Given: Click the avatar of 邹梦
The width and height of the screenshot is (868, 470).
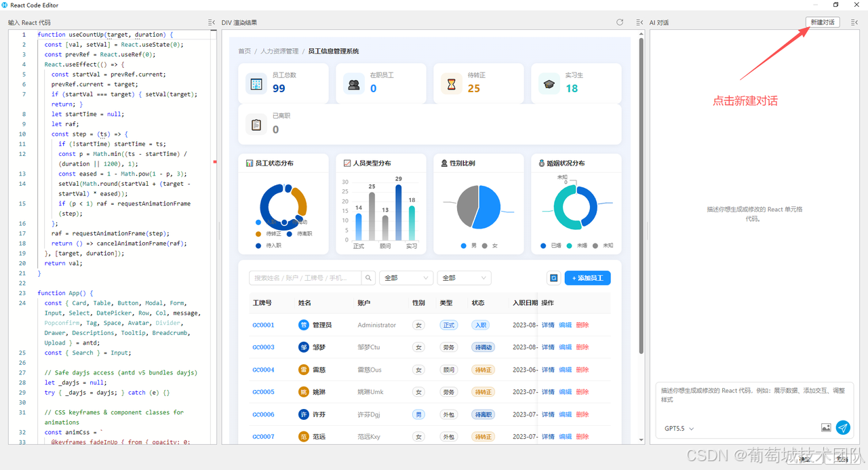Looking at the screenshot, I should pyautogui.click(x=304, y=347).
